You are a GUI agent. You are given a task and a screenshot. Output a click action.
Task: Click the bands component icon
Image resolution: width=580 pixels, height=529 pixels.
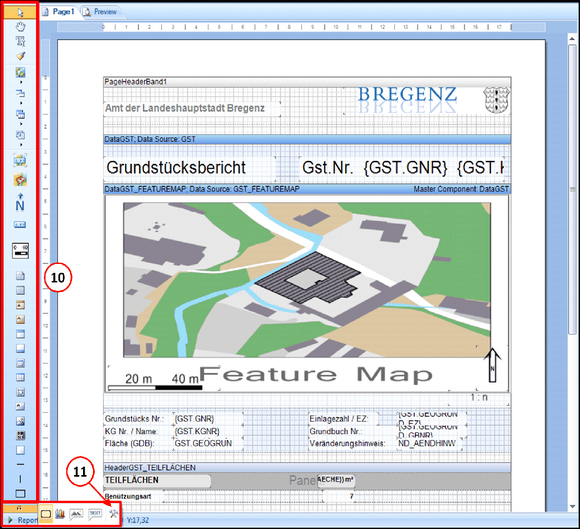[20, 93]
